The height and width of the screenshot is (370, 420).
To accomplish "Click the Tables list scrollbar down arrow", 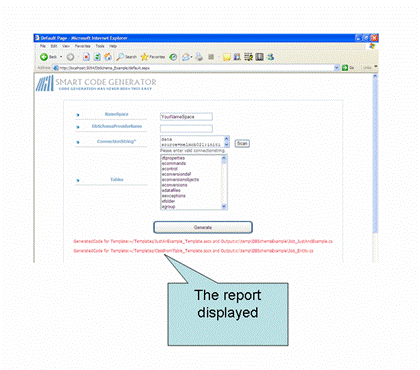I will (224, 206).
